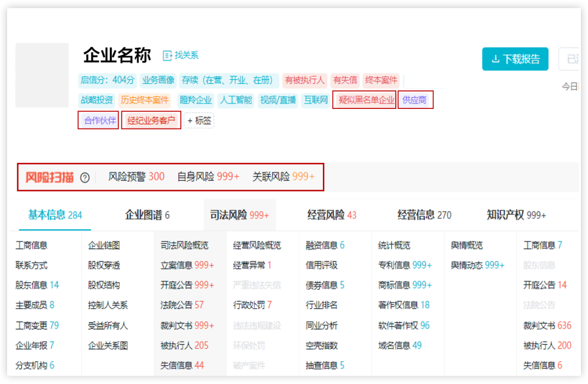
Task: Open 主要成员 8 link
Action: (x=35, y=305)
